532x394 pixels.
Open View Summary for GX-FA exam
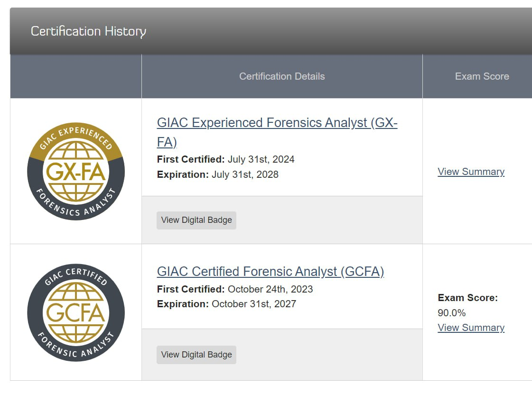tap(471, 172)
